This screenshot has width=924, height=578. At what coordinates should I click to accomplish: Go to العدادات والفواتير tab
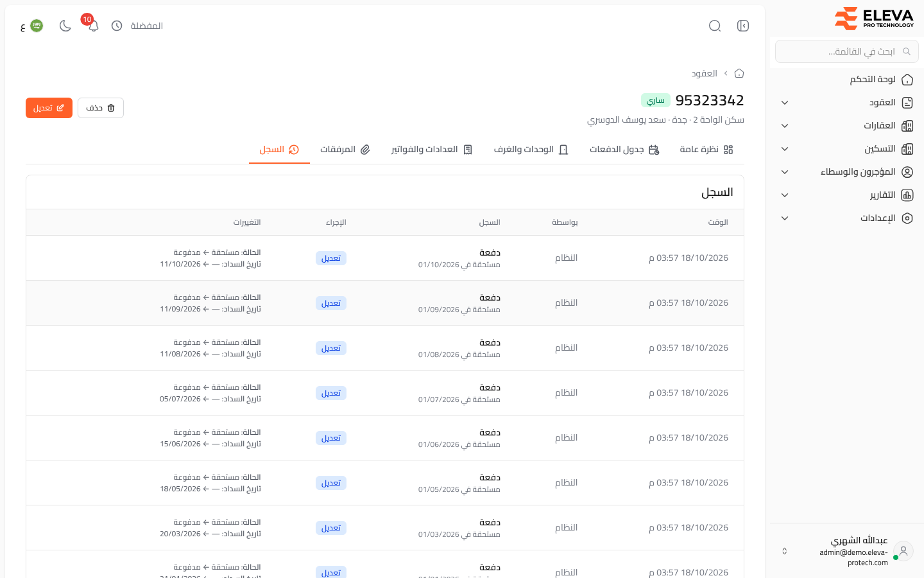tap(432, 150)
